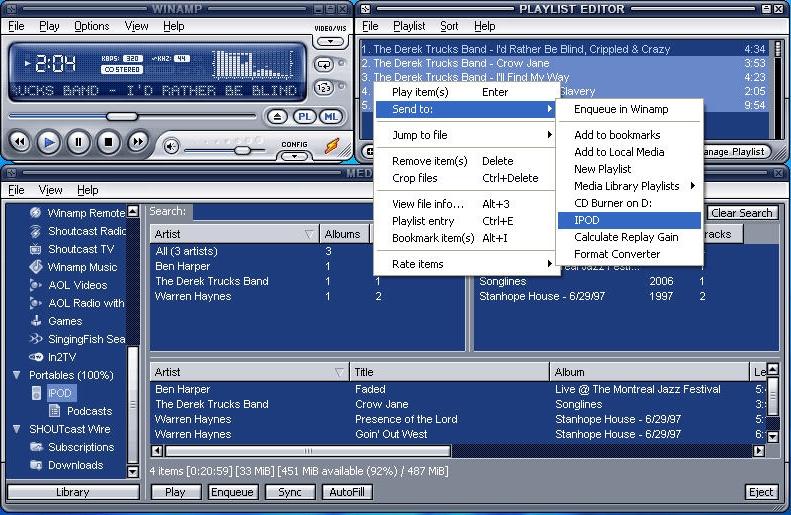Click the Previous track button in Winamp
The width and height of the screenshot is (791, 515).
point(20,143)
